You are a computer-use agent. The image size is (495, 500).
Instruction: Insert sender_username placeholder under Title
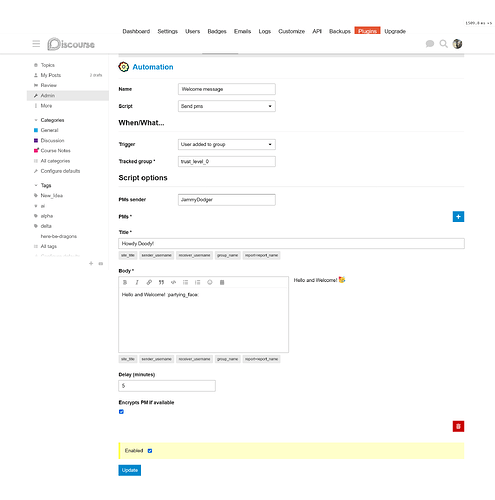click(156, 255)
